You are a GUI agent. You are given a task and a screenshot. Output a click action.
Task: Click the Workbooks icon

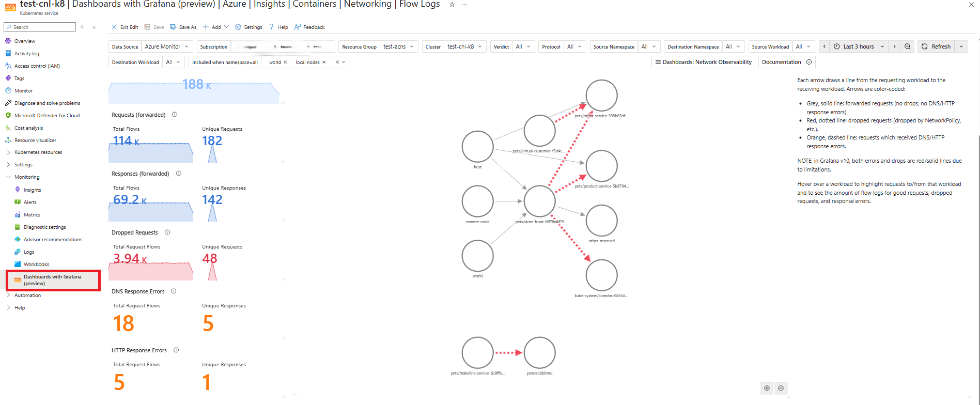18,264
